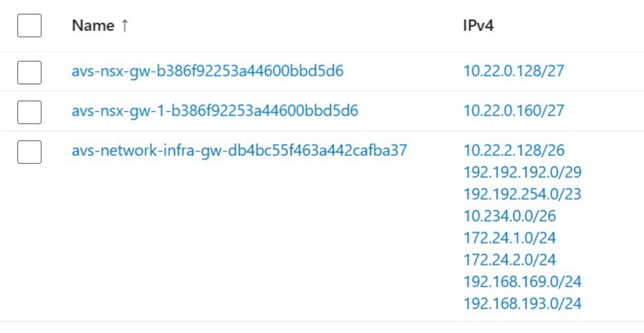The width and height of the screenshot is (644, 333).
Task: Select the 192.192.254.0/23 subnet link
Action: pos(522,194)
